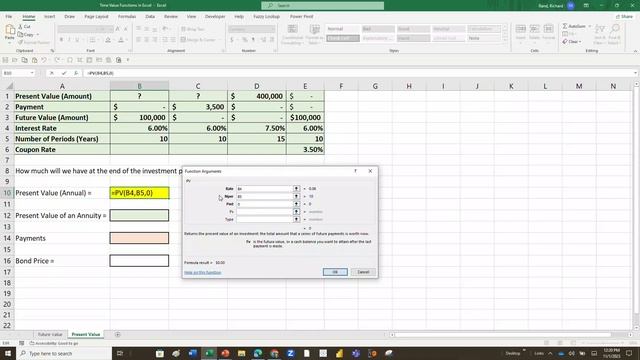Toggle Italic formatting
This screenshot has height=360, width=640.
pos(69,40)
